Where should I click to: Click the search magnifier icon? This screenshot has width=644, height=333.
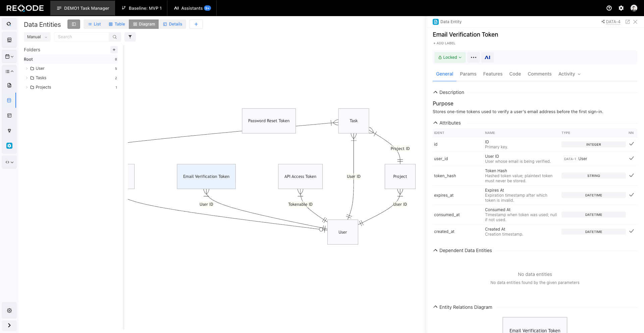tap(115, 37)
